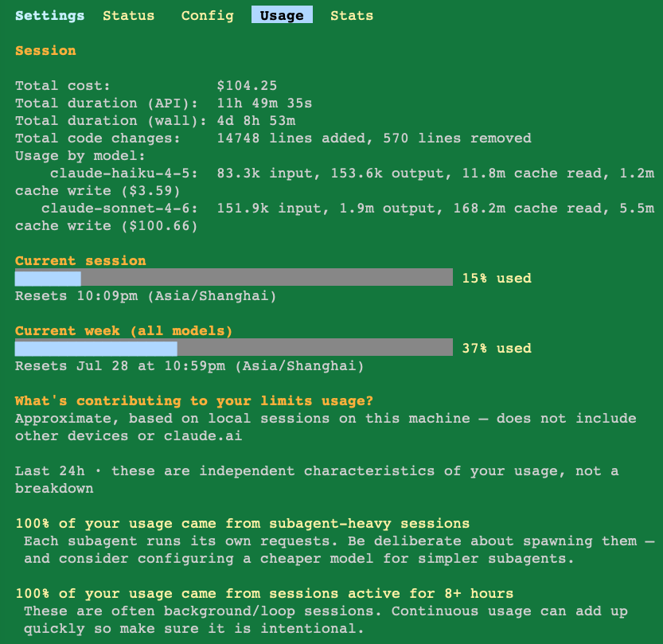Viewport: 663px width, 644px height.
Task: Click the orange Session heading
Action: coord(45,51)
